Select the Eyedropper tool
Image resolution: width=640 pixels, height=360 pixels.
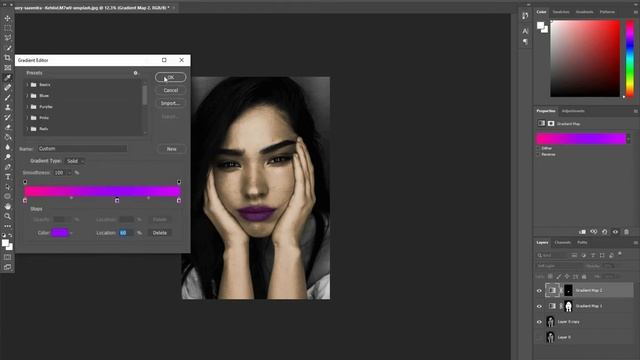(7, 78)
